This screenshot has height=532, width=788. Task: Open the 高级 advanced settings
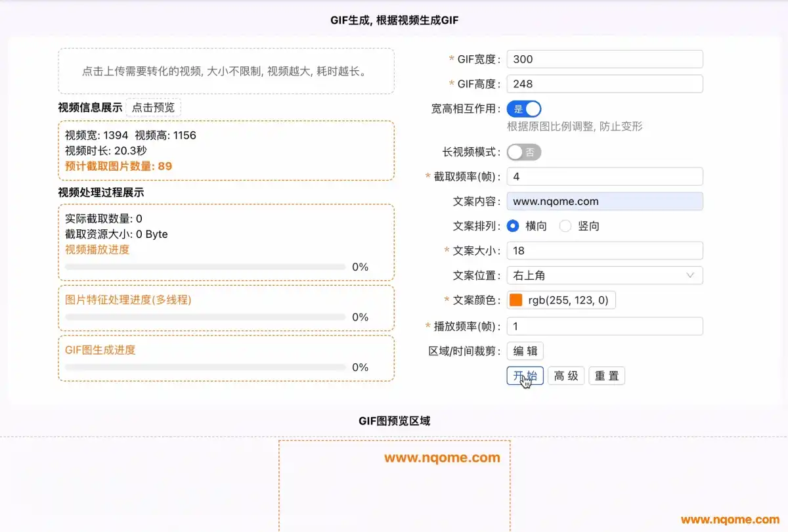click(566, 376)
